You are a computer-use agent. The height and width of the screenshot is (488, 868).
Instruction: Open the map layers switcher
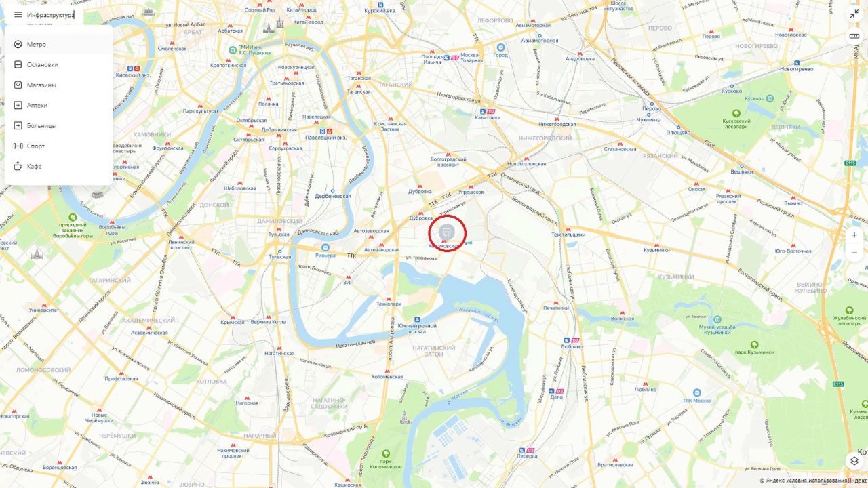tap(854, 461)
